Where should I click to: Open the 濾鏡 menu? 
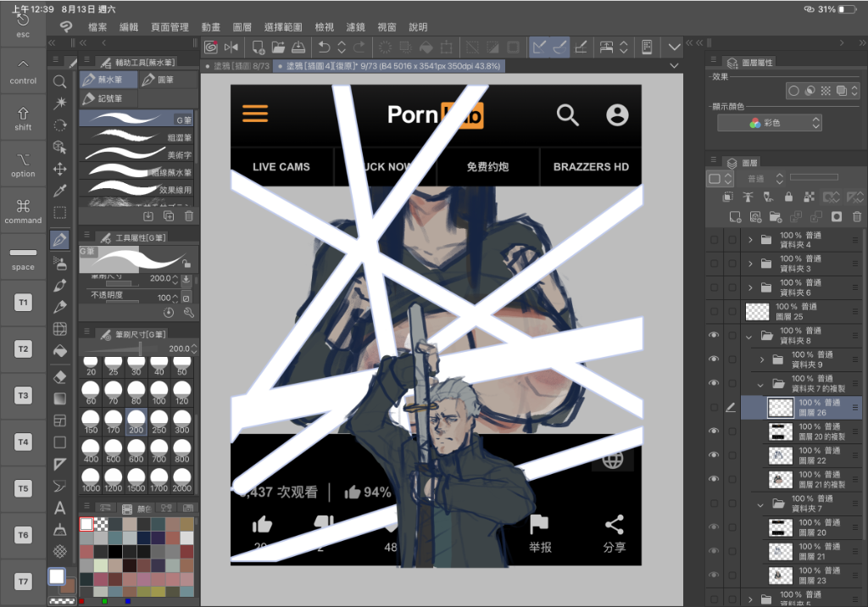tap(355, 27)
